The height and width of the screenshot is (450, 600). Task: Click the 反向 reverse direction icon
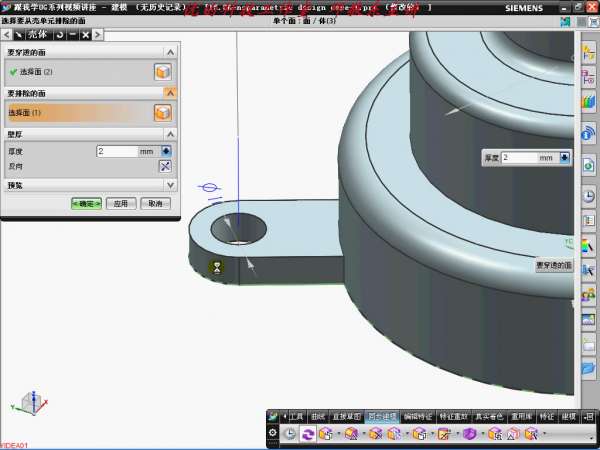(166, 166)
